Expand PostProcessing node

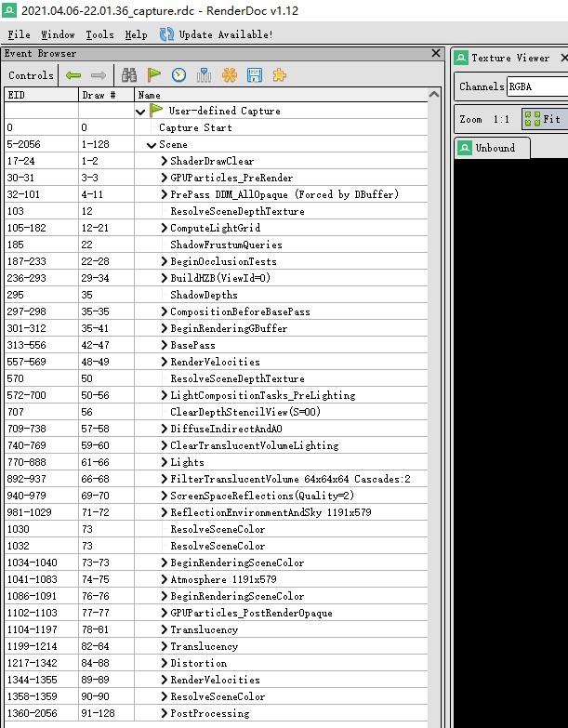[164, 713]
